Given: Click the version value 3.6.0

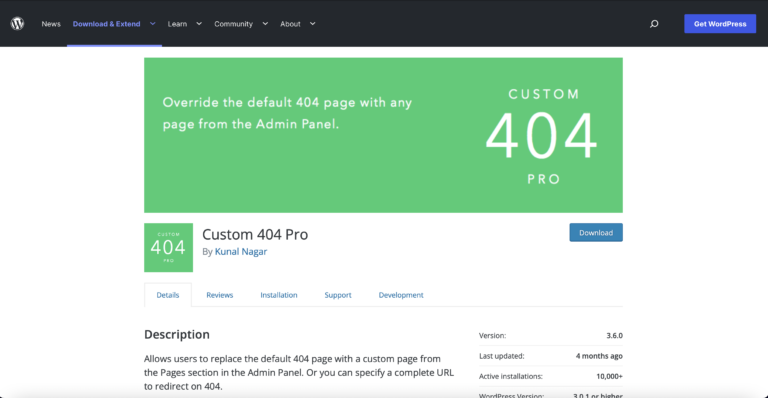Looking at the screenshot, I should click(x=614, y=335).
